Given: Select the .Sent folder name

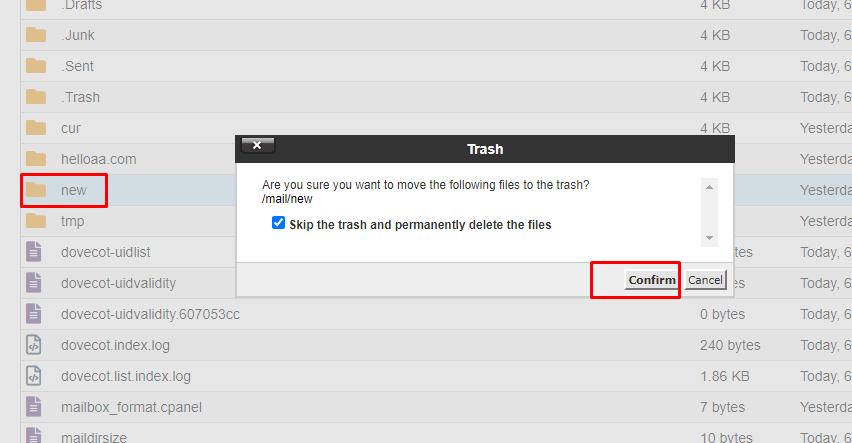Looking at the screenshot, I should click(x=77, y=66).
